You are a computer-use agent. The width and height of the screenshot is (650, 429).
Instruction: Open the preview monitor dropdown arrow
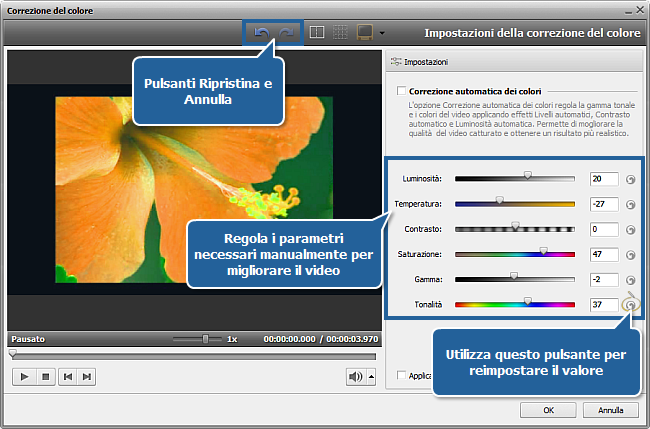(x=382, y=34)
